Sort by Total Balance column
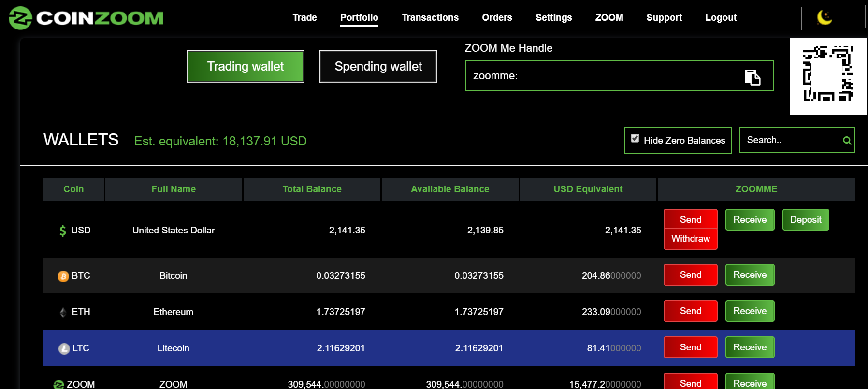The height and width of the screenshot is (389, 868). point(312,189)
